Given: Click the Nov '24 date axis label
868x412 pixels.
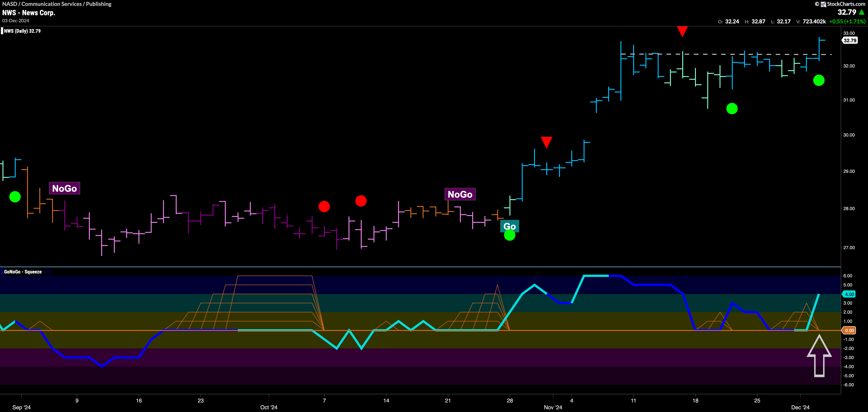Looking at the screenshot, I should 553,407.
